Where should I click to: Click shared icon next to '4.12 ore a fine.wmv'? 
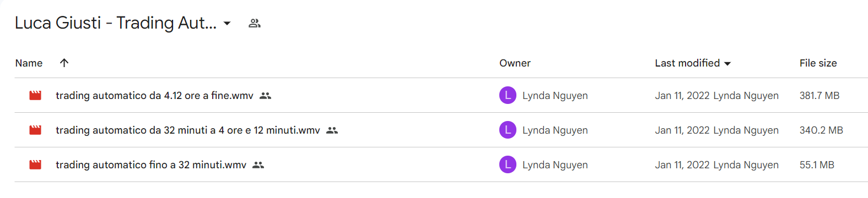(266, 96)
